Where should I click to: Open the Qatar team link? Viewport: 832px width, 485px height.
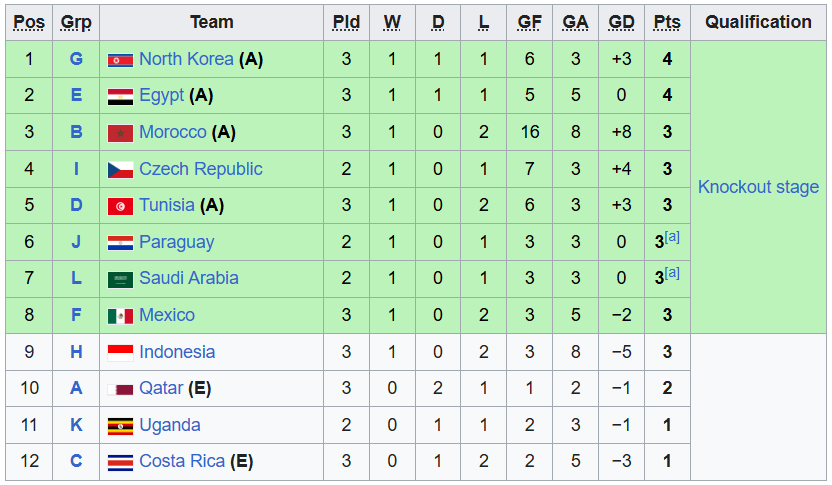(160, 388)
